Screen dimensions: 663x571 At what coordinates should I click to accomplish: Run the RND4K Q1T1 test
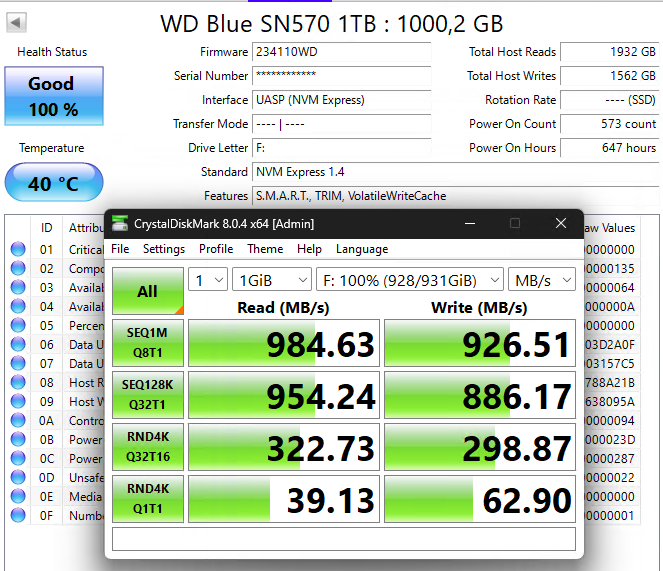coord(148,499)
